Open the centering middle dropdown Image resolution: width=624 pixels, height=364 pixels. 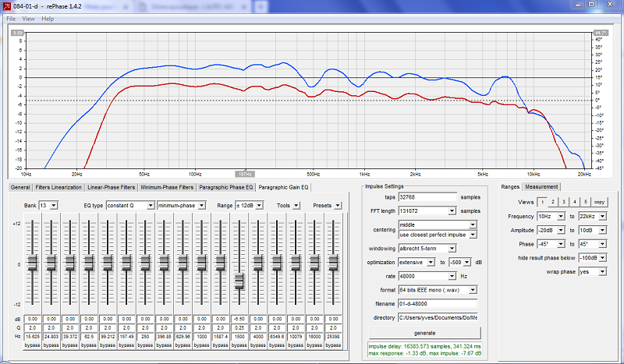tap(473, 224)
